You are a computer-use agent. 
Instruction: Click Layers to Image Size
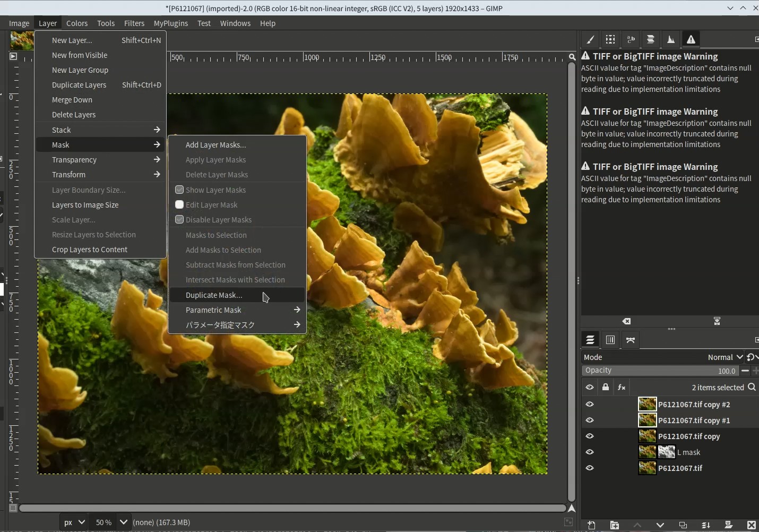coord(85,205)
